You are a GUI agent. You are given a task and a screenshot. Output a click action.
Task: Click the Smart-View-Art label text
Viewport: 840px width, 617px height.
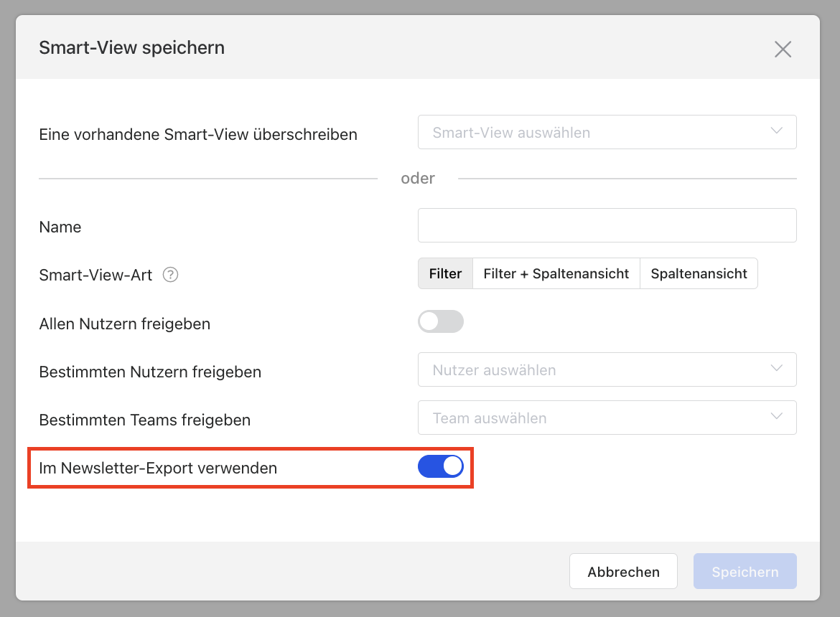[96, 275]
